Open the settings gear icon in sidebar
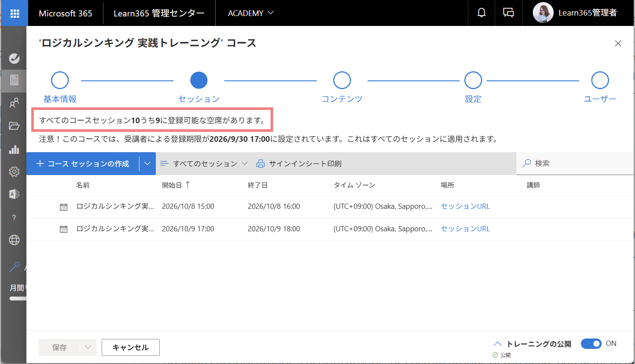This screenshot has height=364, width=635. (x=14, y=172)
